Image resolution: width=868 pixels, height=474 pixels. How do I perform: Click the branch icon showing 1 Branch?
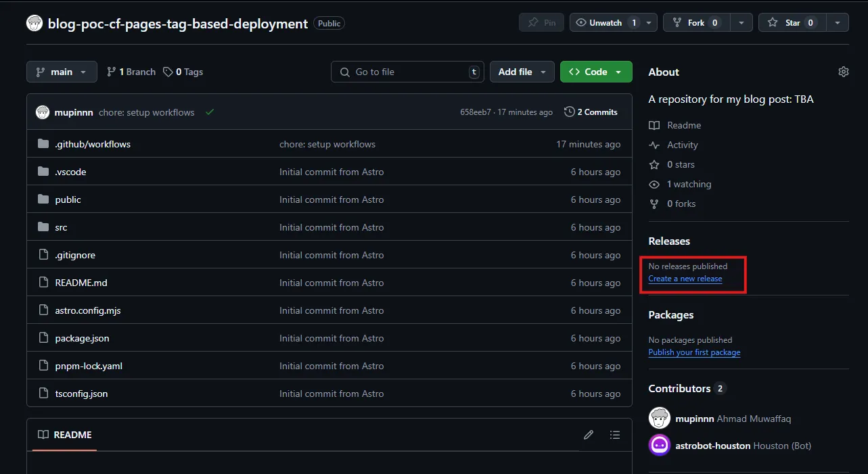pos(112,71)
